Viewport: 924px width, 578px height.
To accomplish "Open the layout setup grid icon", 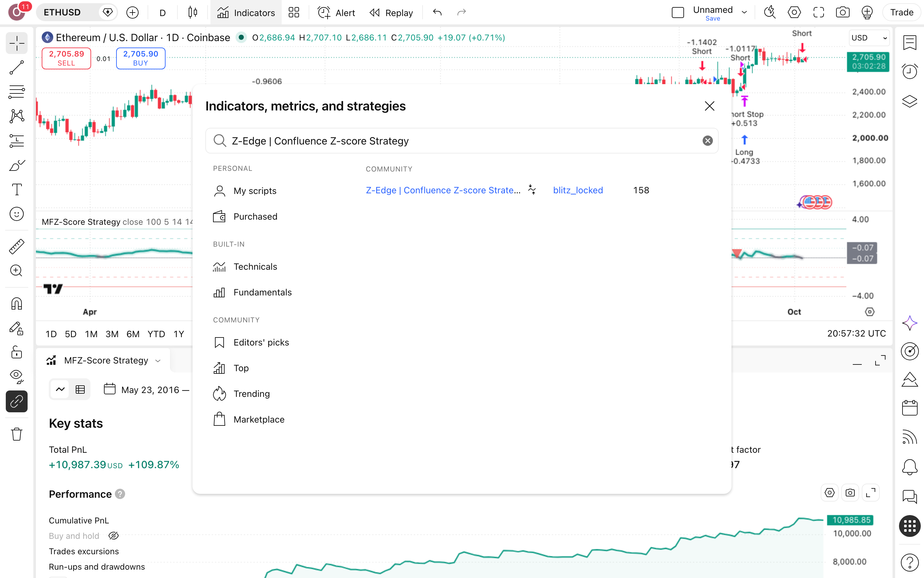I will (x=294, y=13).
